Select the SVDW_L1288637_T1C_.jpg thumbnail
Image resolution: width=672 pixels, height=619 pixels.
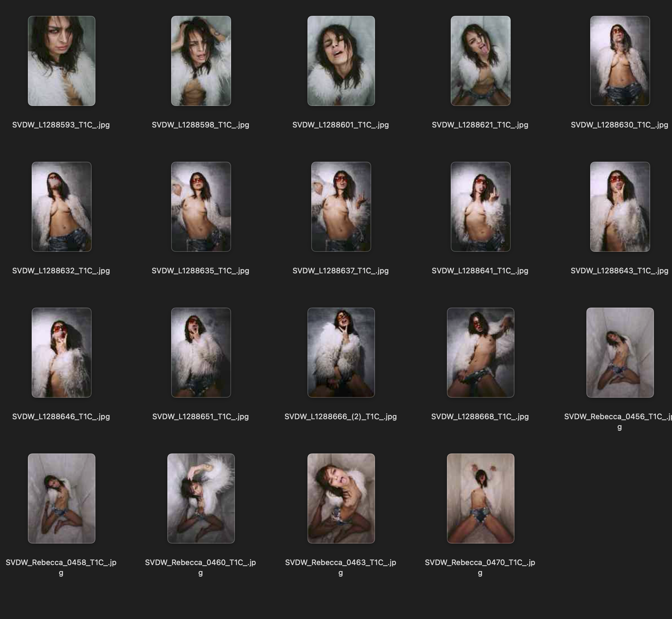[x=341, y=207]
